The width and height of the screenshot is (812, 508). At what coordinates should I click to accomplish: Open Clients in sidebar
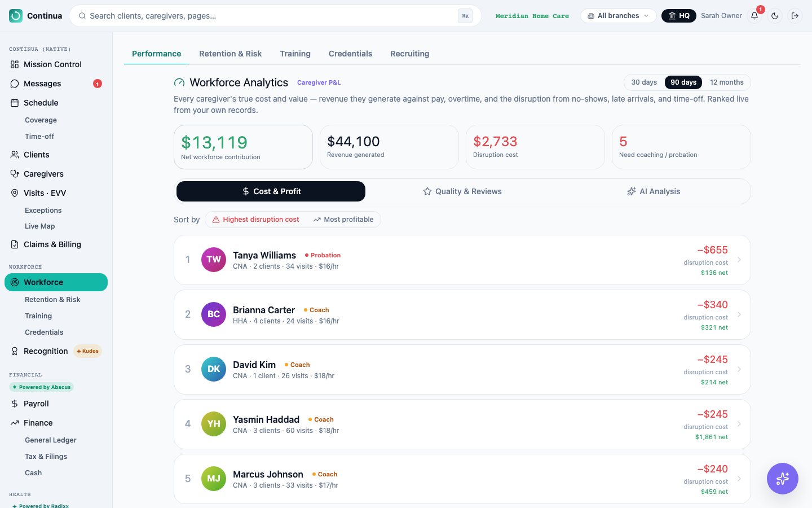tap(56, 155)
